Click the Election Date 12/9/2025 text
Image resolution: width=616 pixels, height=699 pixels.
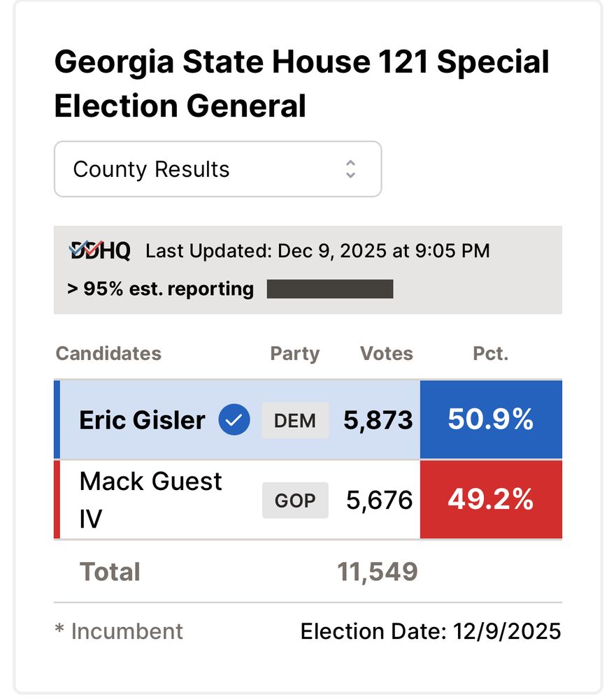pyautogui.click(x=431, y=632)
